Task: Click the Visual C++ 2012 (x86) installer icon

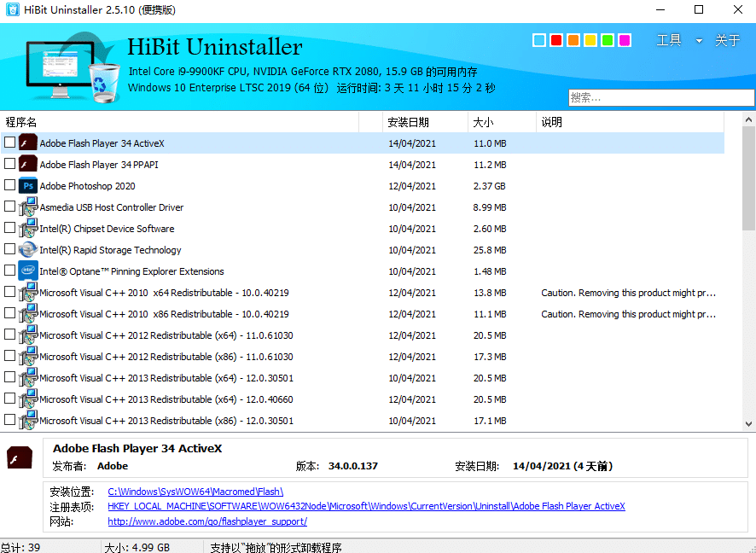Action: [28, 356]
